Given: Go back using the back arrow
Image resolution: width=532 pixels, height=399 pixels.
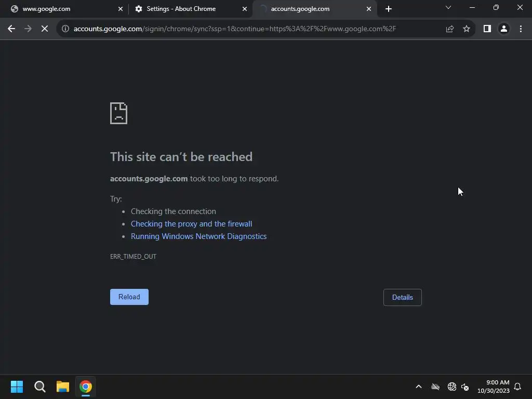Looking at the screenshot, I should 11,29.
